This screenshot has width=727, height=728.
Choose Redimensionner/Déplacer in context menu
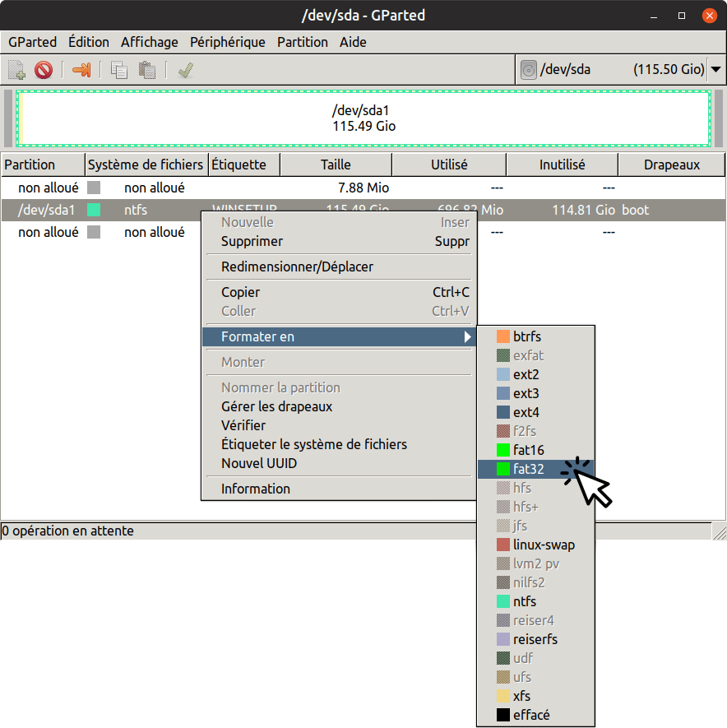pos(339,267)
